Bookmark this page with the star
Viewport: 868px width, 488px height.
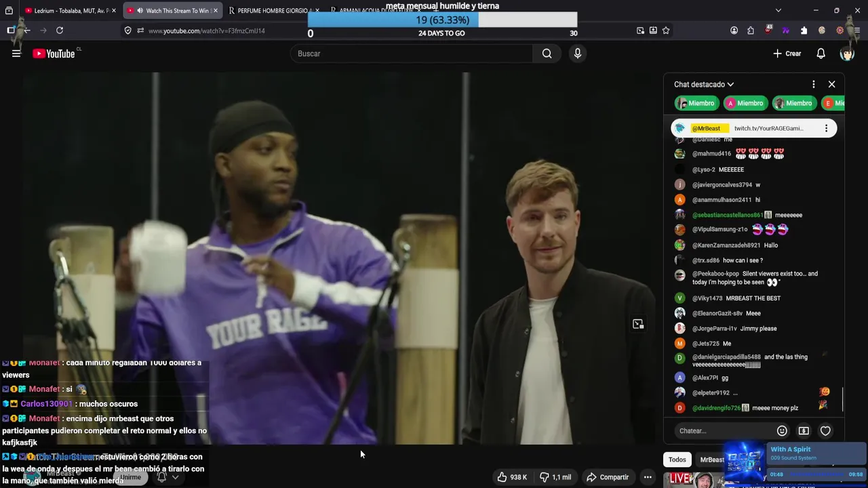(666, 30)
